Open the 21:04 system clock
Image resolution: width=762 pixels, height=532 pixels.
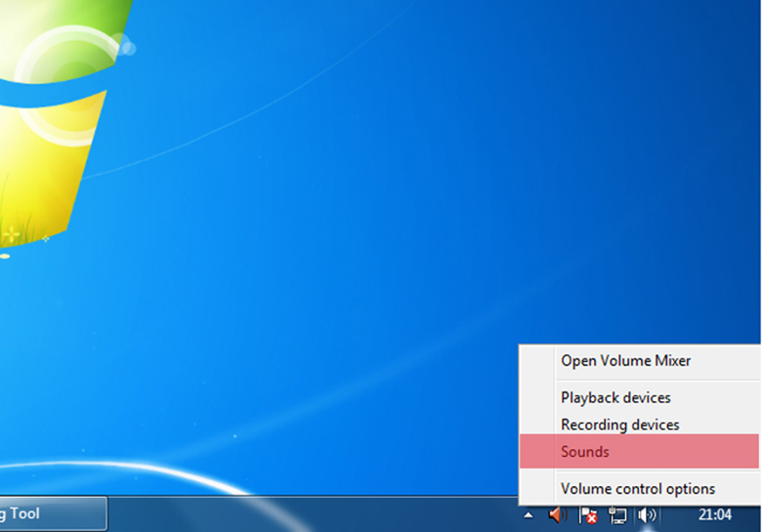[715, 514]
